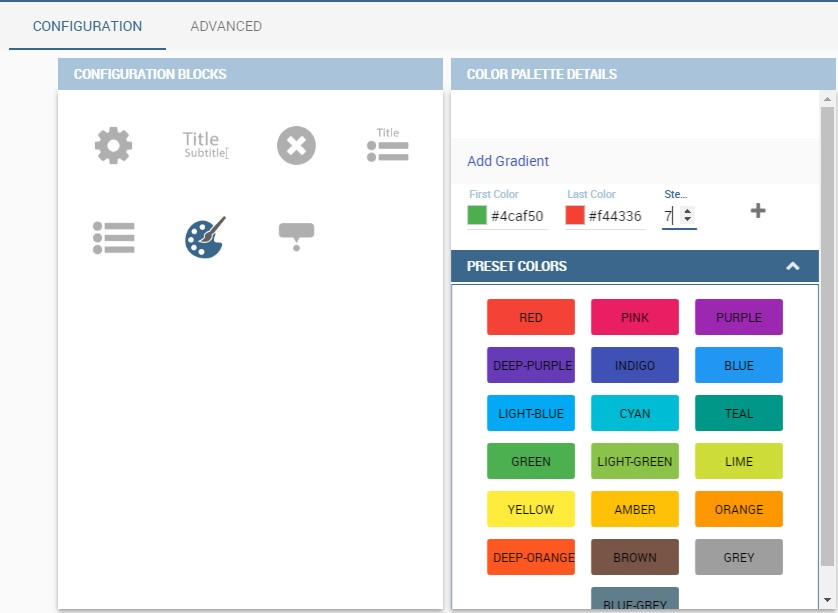
Task: Click the palette details scrollbar down arrow
Action: 827,600
